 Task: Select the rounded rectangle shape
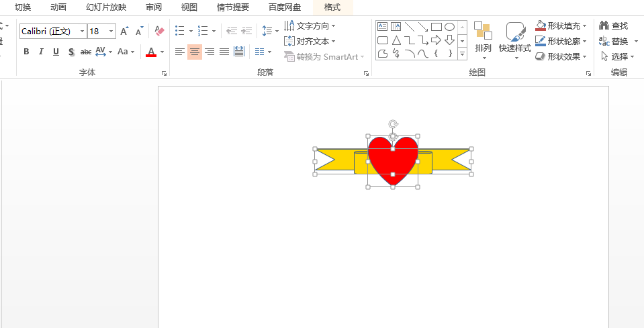pos(382,40)
